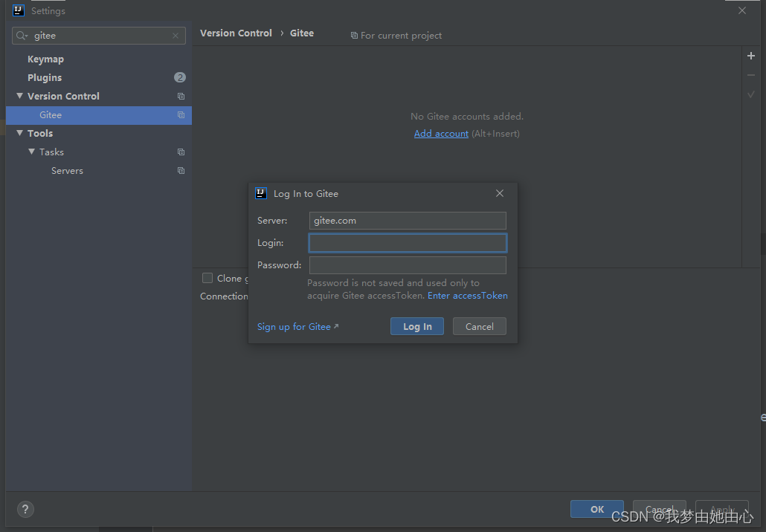Collapse the Version Control tree node
766x532 pixels.
coord(19,96)
